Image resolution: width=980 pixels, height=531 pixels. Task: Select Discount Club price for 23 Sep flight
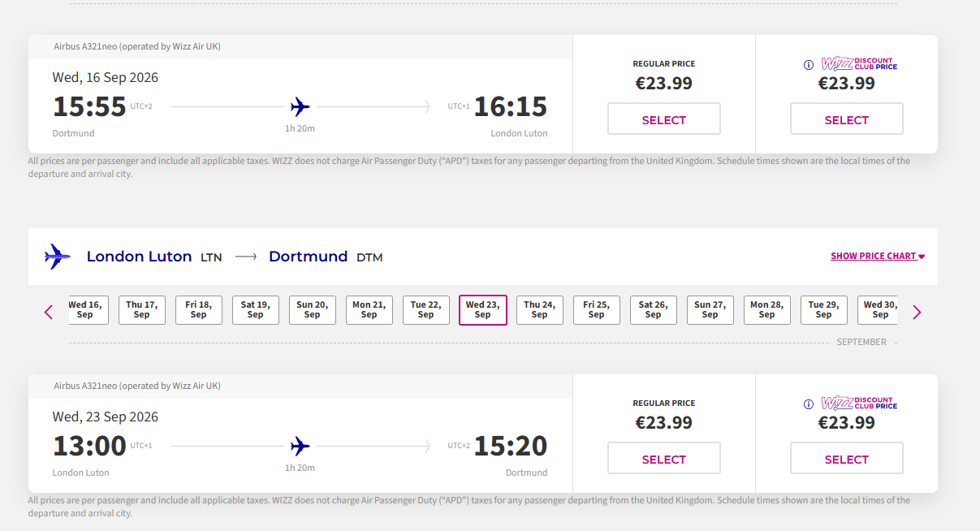tap(847, 458)
